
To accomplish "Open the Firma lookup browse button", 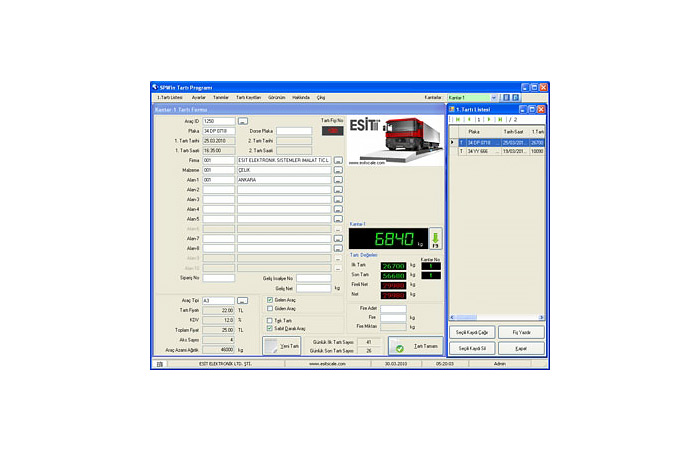I will coord(338,160).
